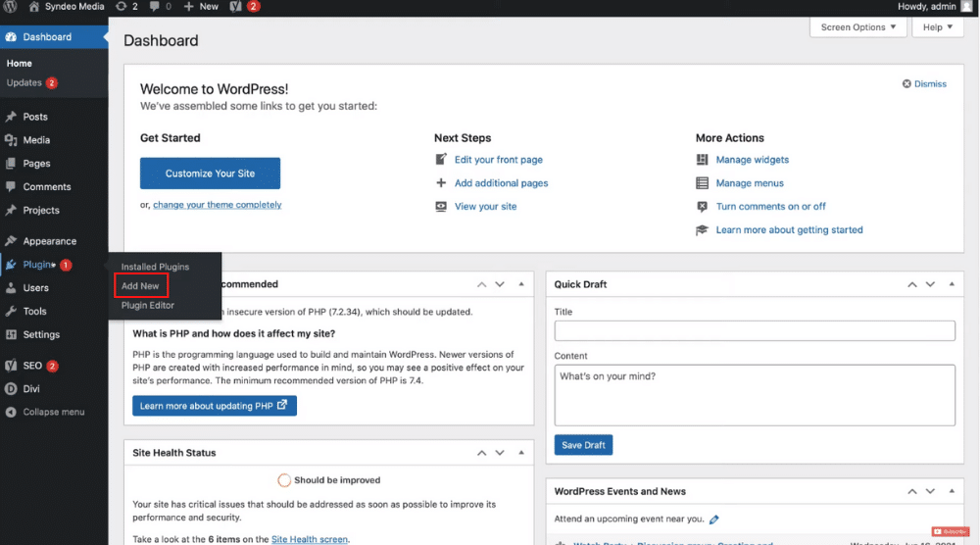Select Plugin Editor submenu item

point(148,306)
